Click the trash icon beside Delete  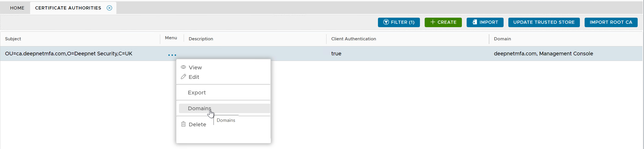pyautogui.click(x=183, y=124)
